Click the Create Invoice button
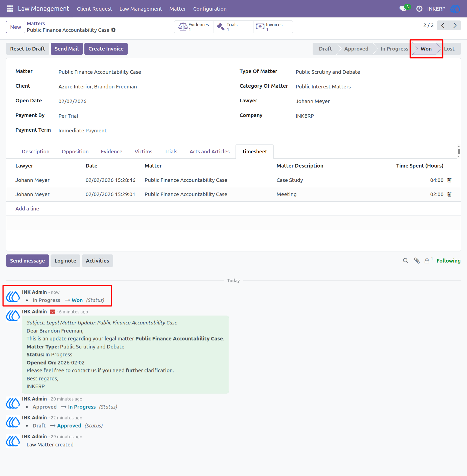Screen dimensions: 467x476 (x=106, y=49)
